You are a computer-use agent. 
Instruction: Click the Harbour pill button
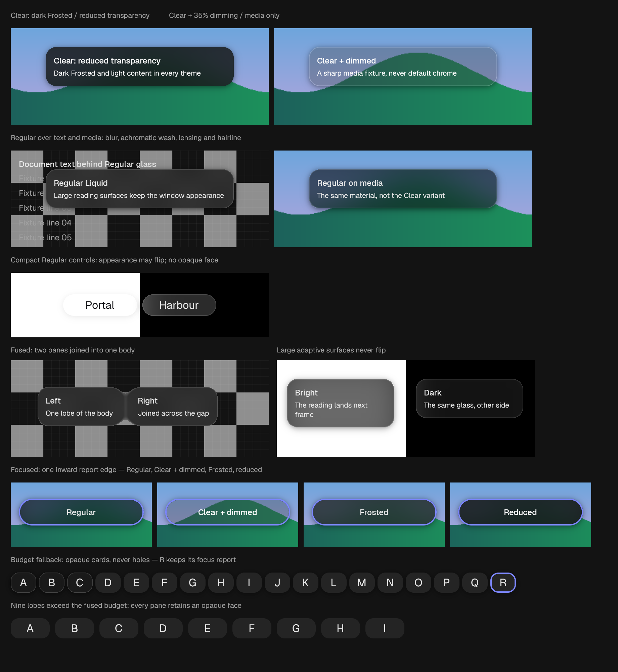point(179,305)
